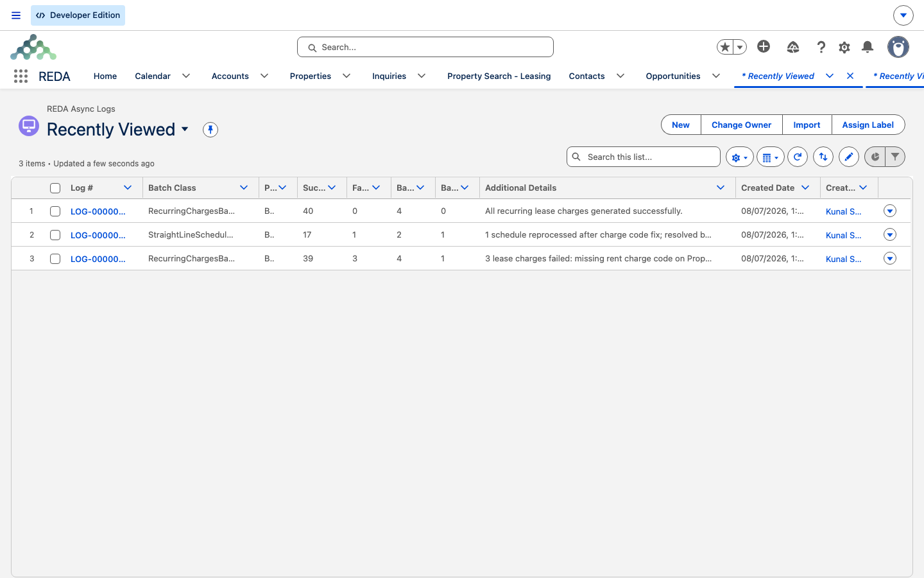This screenshot has width=924, height=578.
Task: Check the row 3 checkbox
Action: [55, 259]
